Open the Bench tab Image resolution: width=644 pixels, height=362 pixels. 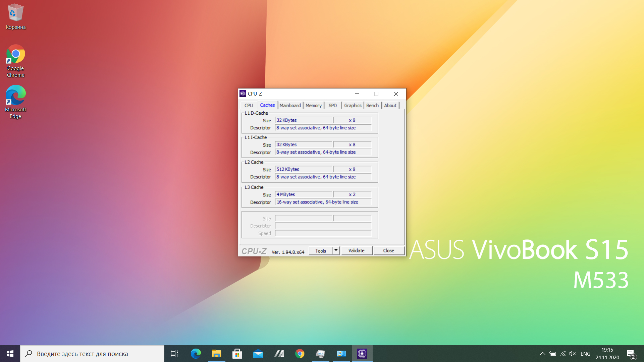click(x=372, y=105)
